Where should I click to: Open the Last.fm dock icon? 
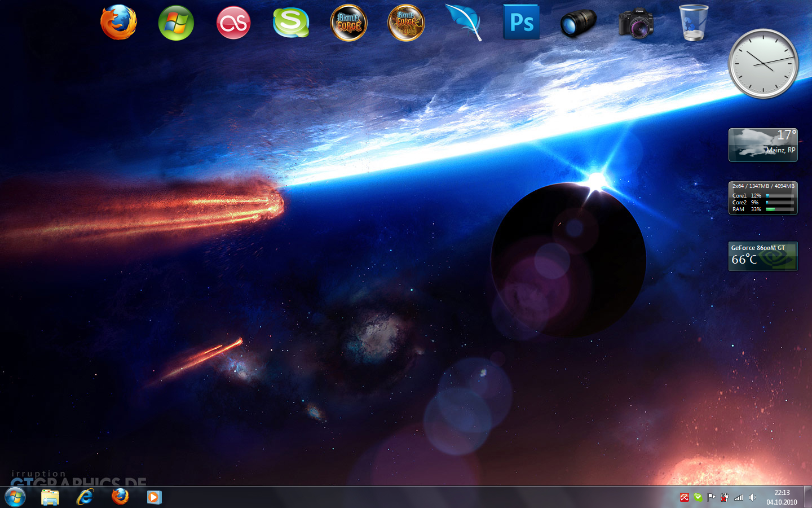click(x=233, y=23)
